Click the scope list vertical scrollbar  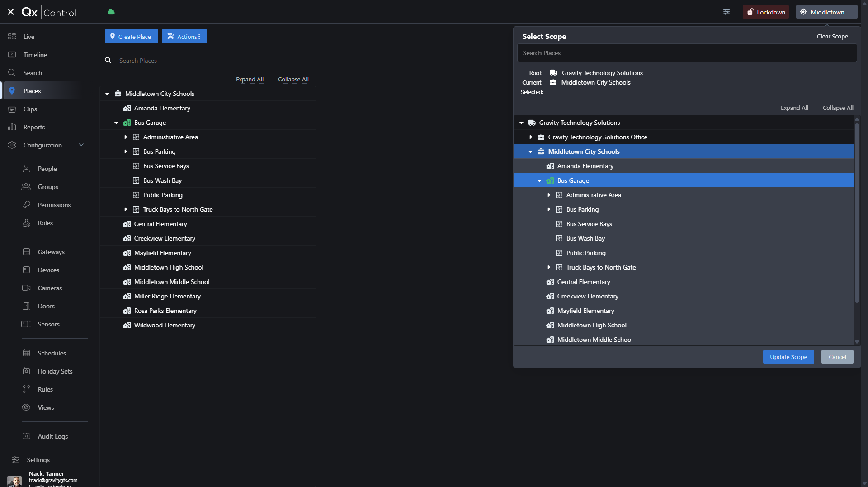click(x=856, y=213)
